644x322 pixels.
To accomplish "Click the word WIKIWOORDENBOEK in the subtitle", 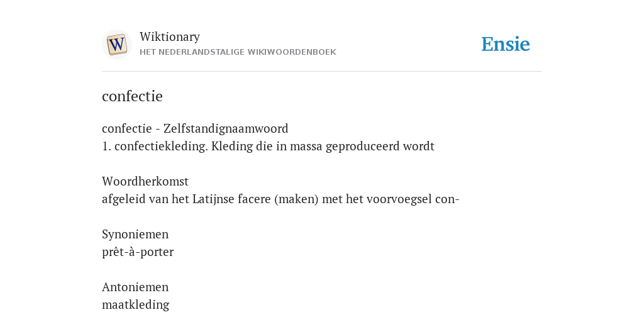I will [293, 52].
